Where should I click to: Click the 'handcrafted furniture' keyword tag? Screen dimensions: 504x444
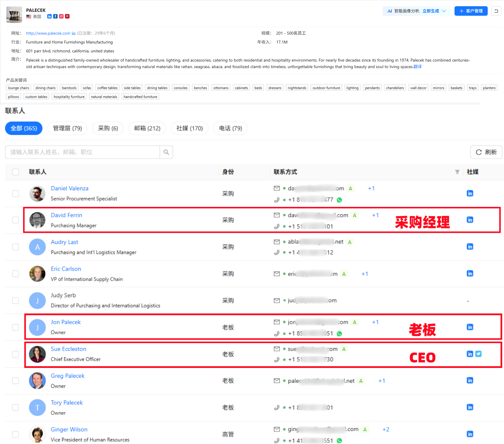coord(140,96)
